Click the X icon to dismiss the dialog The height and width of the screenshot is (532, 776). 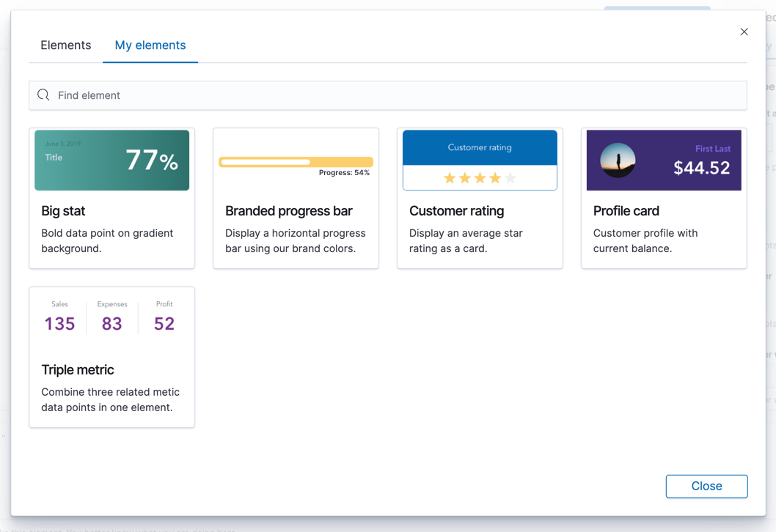tap(744, 32)
